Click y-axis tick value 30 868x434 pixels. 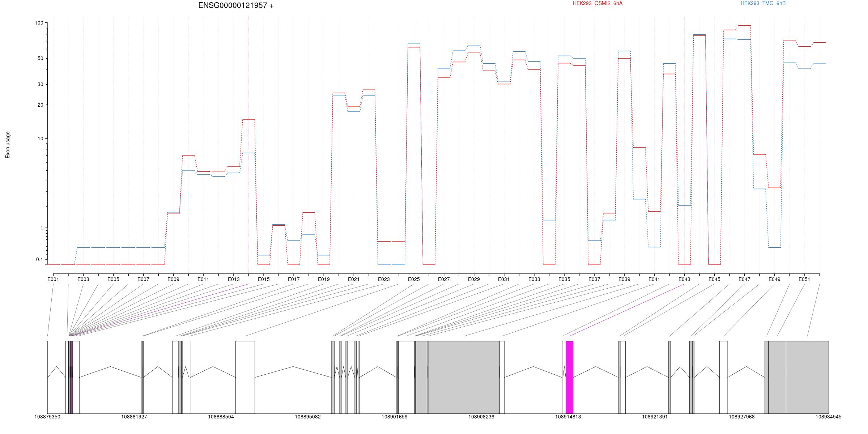[x=40, y=84]
